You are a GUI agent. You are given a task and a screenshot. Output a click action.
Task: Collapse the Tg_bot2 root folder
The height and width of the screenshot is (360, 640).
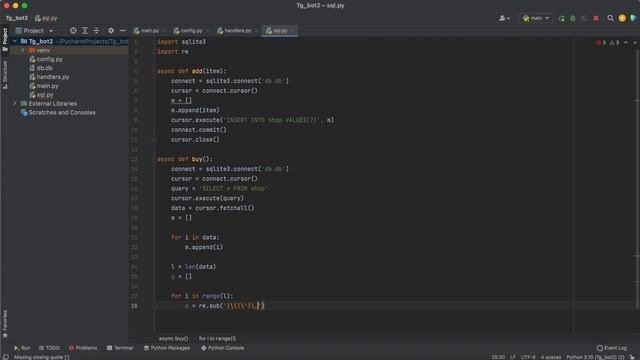[15, 41]
